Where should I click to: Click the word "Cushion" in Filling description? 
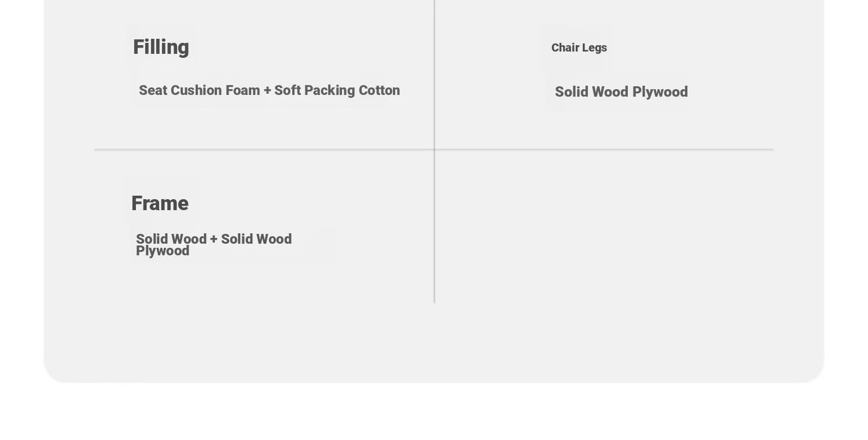[196, 90]
